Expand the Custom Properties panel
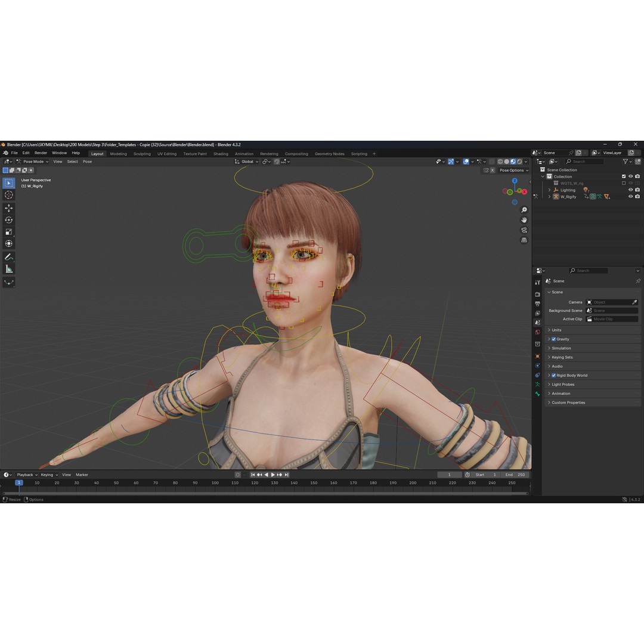Viewport: 644px width, 644px height. click(592, 402)
